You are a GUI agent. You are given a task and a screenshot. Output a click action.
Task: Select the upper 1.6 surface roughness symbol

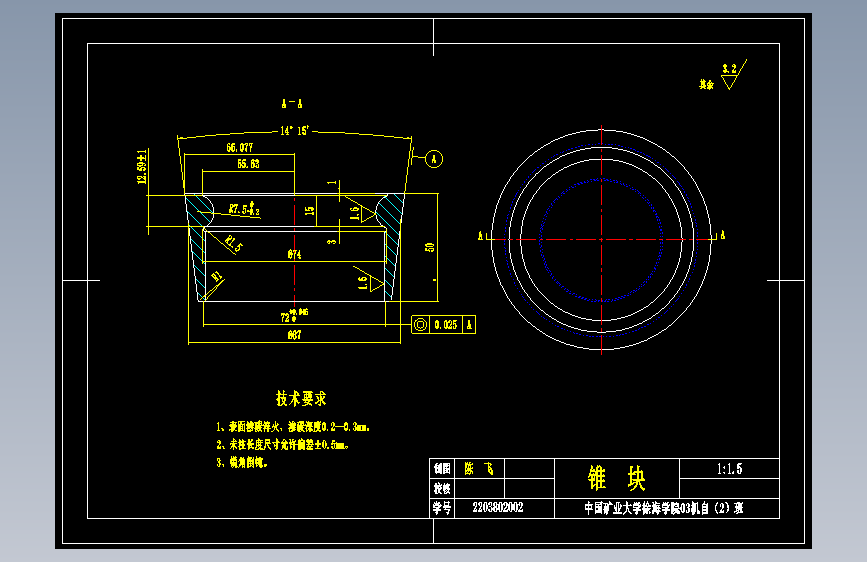pos(361,210)
